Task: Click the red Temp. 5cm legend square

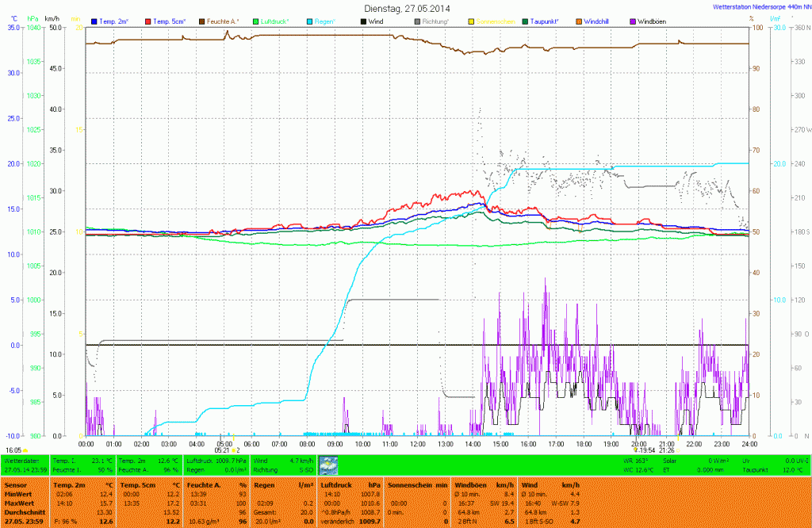Action: pyautogui.click(x=147, y=21)
